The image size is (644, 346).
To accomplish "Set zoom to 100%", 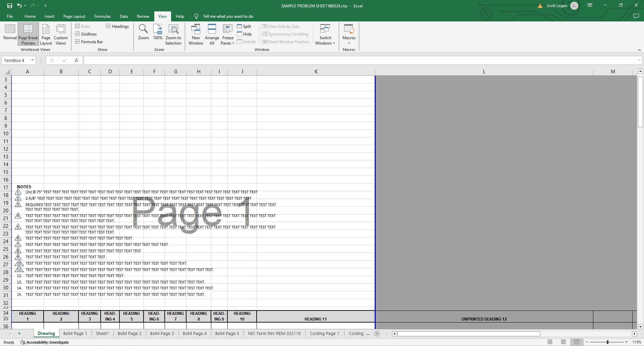I will pos(158,34).
